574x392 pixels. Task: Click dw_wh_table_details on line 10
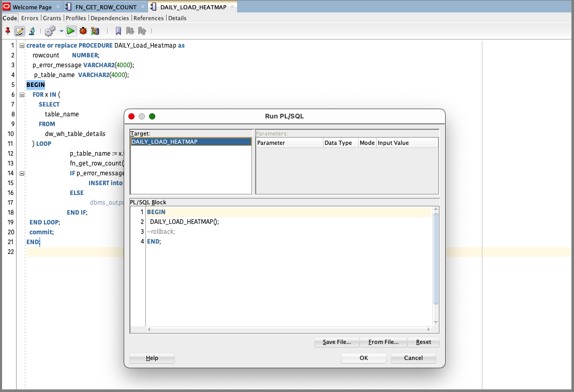coord(75,134)
